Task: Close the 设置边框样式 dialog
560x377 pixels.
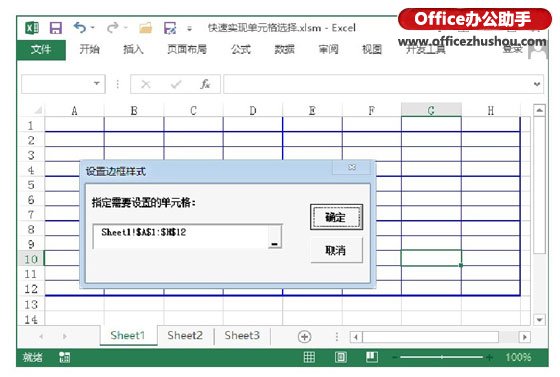Action: click(x=352, y=167)
